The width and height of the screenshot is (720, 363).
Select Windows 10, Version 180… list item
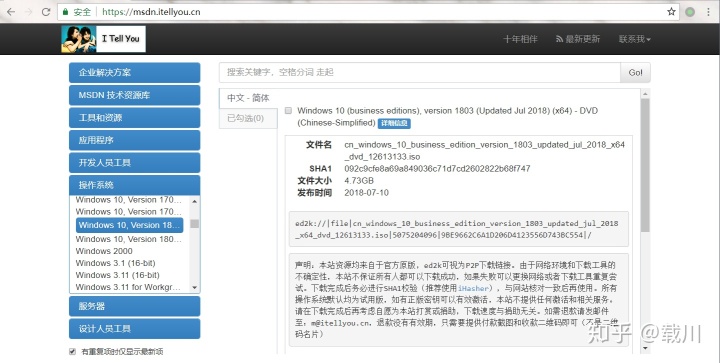pos(129,239)
